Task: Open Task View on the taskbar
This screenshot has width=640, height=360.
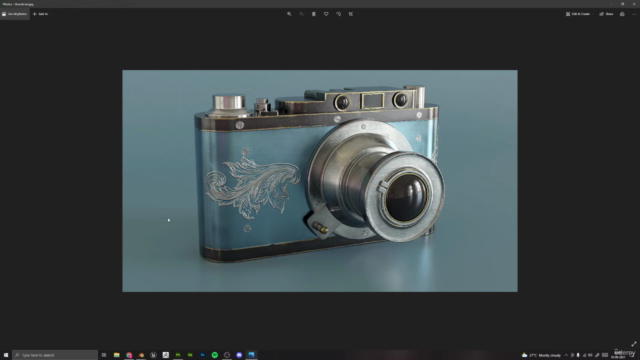Action: click(x=104, y=355)
